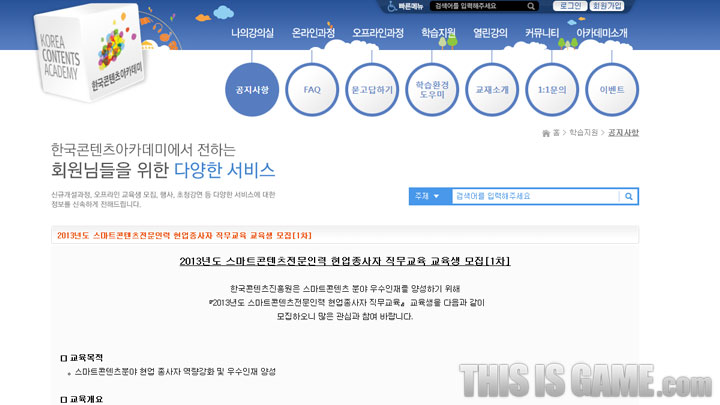This screenshot has width=720, height=405.
Task: Click the home icon in breadcrumb
Action: (545, 133)
